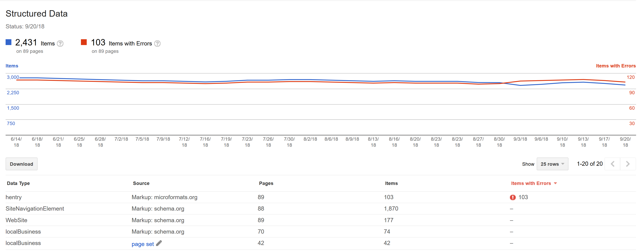The width and height of the screenshot is (644, 251).
Task: Go to previous page arrow
Action: coord(612,164)
